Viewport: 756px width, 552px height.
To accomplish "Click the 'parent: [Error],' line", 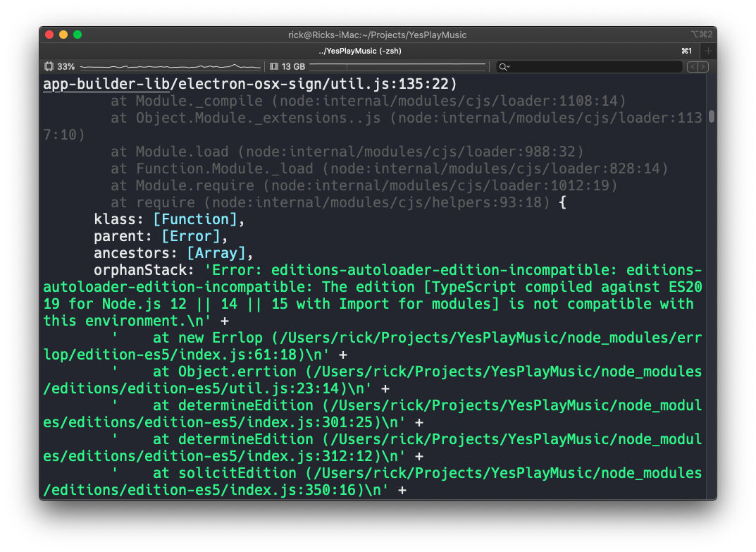I will [x=161, y=236].
